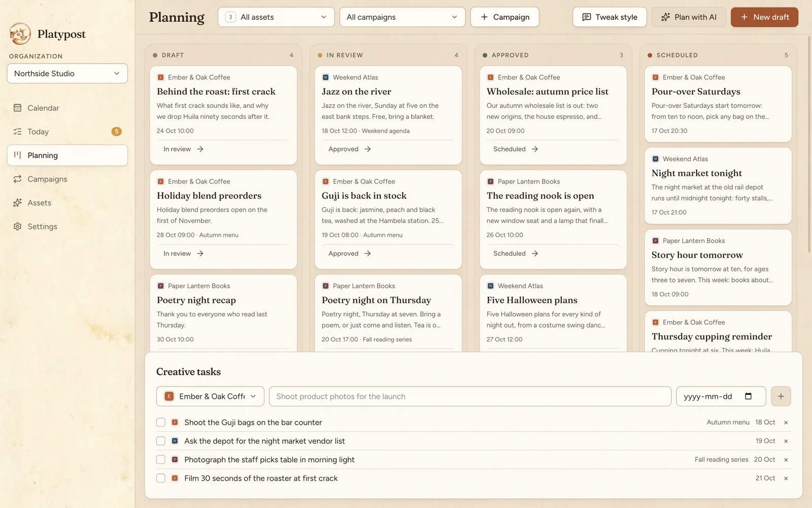Click the Platypost platypus logo
812x508 pixels.
pyautogui.click(x=20, y=34)
